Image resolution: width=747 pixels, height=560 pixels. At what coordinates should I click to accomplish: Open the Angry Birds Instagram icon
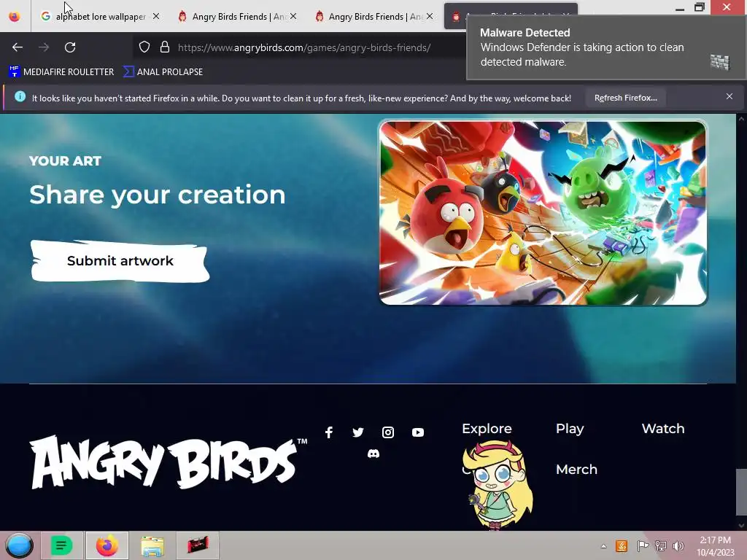pos(388,432)
